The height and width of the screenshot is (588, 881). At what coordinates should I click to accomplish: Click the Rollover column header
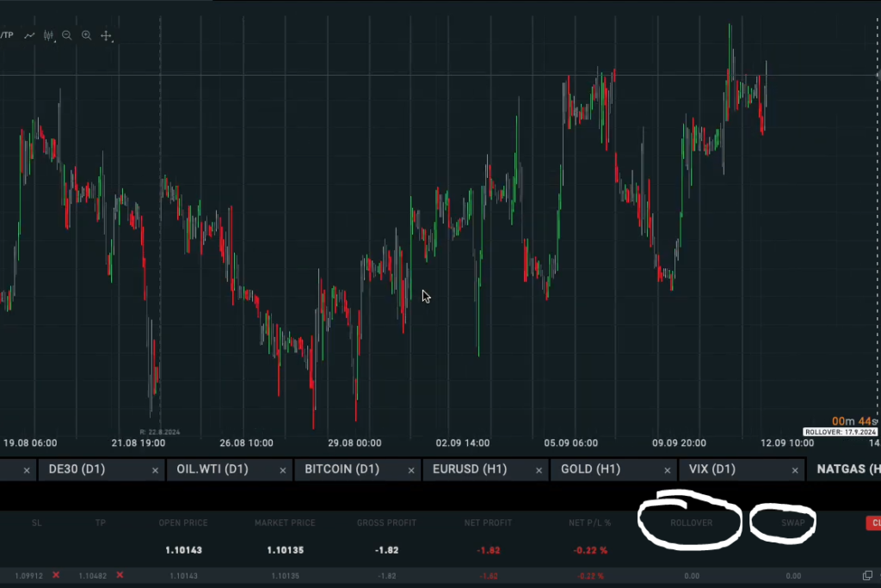[691, 523]
